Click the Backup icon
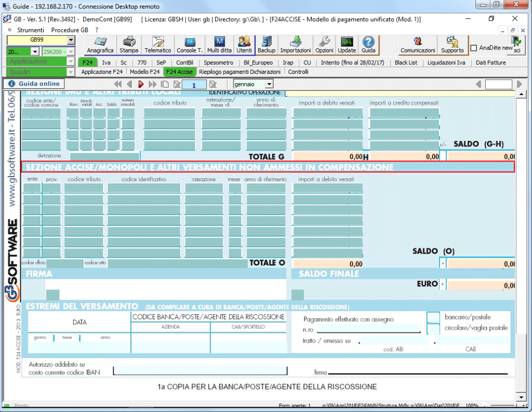532x412 pixels. [267, 45]
